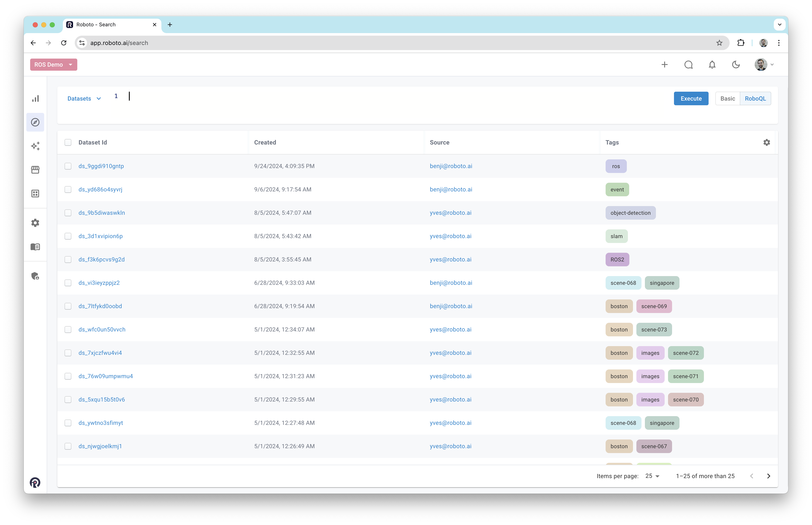Open table column settings gear icon

coord(766,143)
